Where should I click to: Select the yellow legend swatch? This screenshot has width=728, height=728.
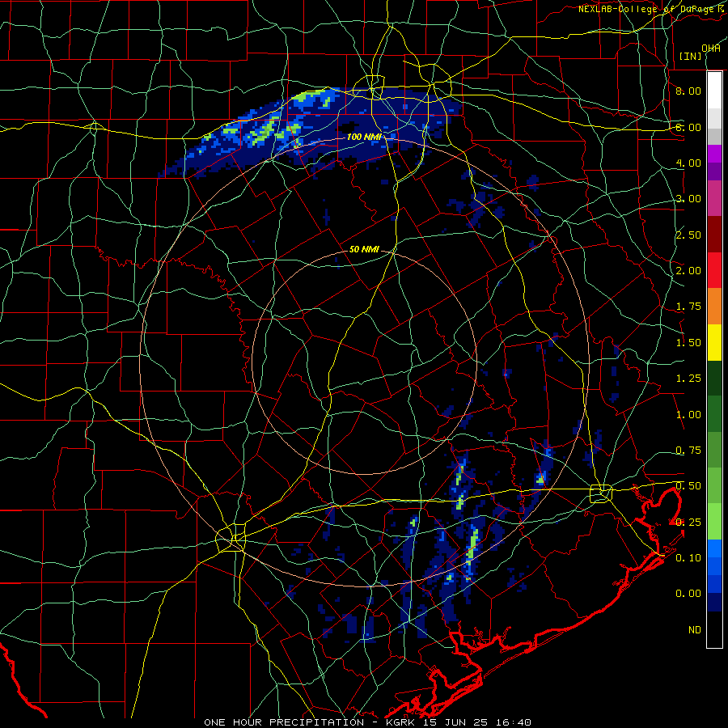click(714, 343)
